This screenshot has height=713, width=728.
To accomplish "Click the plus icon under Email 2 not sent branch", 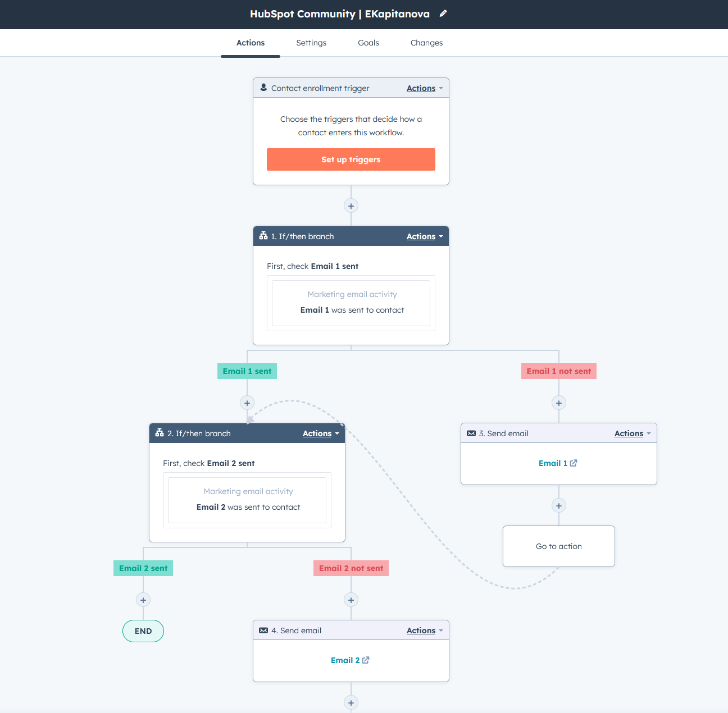I will pos(351,600).
